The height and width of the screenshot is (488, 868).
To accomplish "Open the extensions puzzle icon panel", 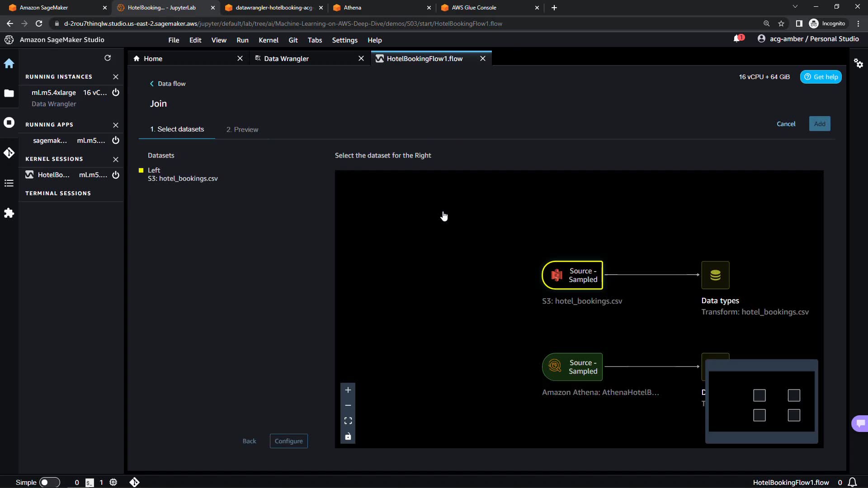I will (x=9, y=213).
